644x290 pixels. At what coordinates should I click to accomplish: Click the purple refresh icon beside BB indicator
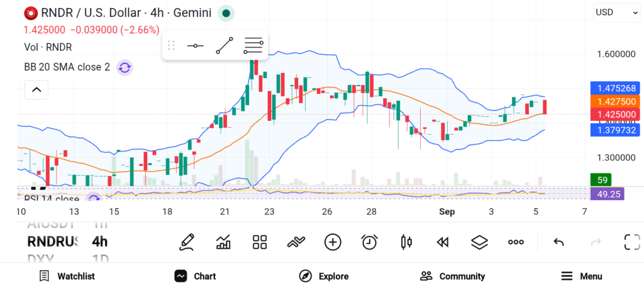[x=125, y=67]
